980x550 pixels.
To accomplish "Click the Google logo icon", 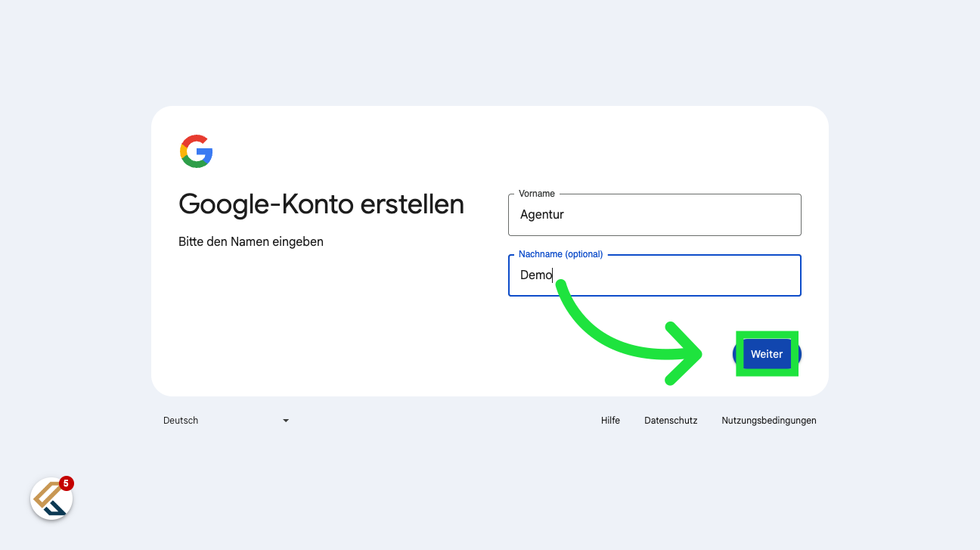I will [x=197, y=151].
